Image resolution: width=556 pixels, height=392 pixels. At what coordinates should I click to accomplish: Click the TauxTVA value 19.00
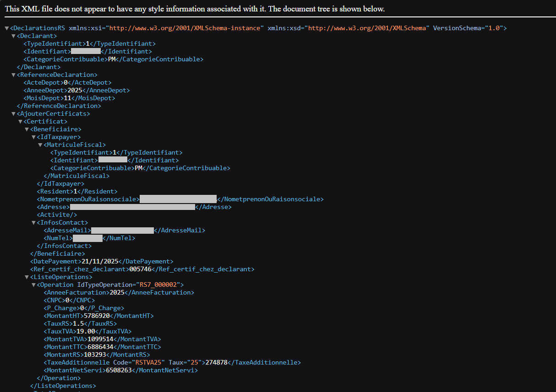click(x=86, y=332)
